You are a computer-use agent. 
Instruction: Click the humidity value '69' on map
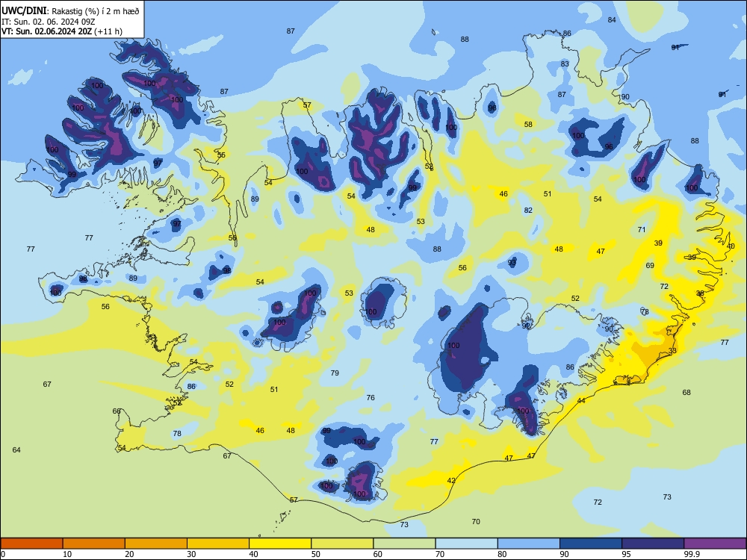(x=650, y=265)
